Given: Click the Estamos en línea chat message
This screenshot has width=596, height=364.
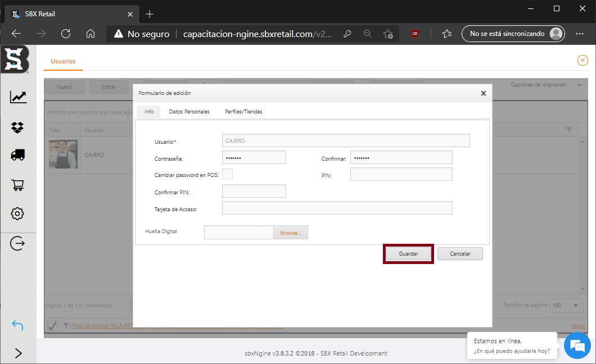Looking at the screenshot, I should pos(512,346).
